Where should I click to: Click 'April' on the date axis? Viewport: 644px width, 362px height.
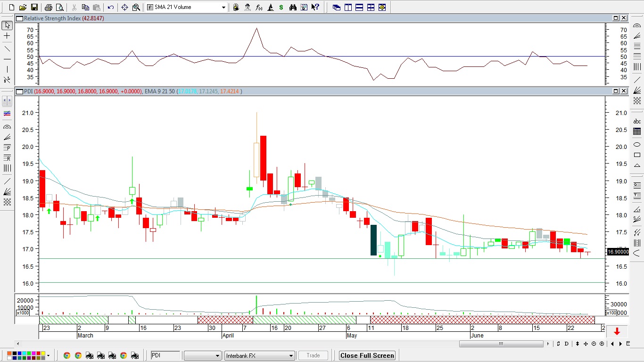pos(228,336)
